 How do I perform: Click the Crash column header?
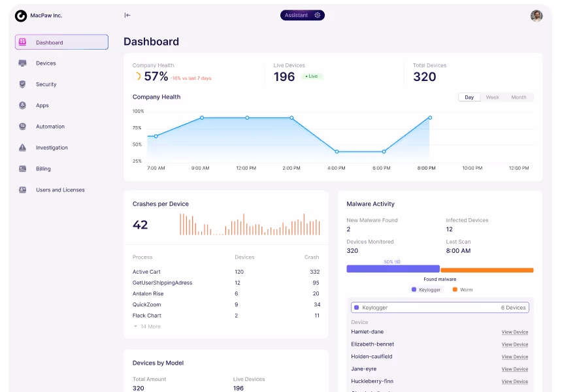[x=312, y=257]
